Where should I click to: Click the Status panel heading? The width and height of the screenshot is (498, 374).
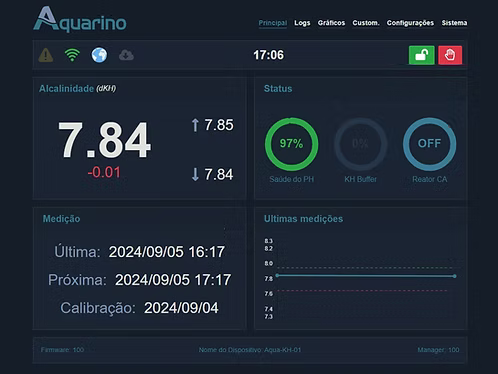pos(278,89)
